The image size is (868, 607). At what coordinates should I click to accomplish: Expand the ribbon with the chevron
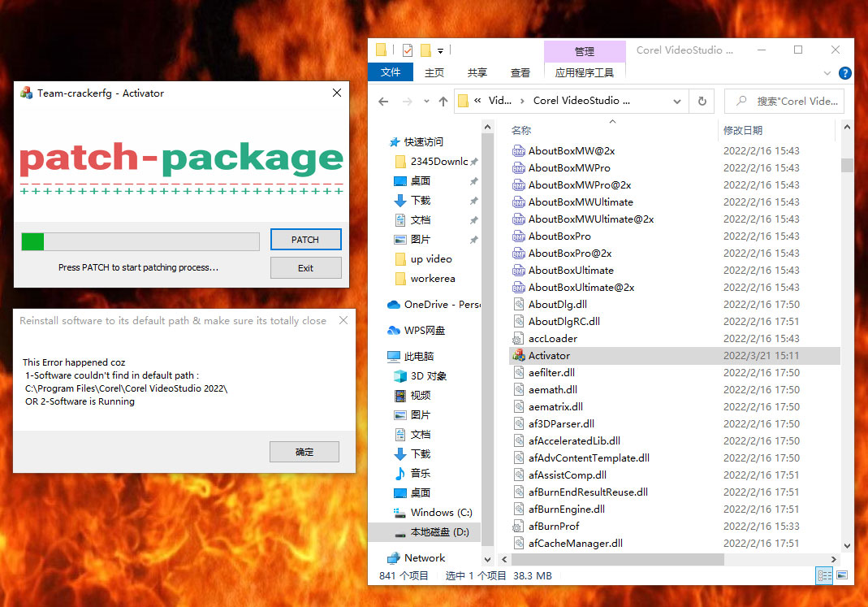coord(827,72)
